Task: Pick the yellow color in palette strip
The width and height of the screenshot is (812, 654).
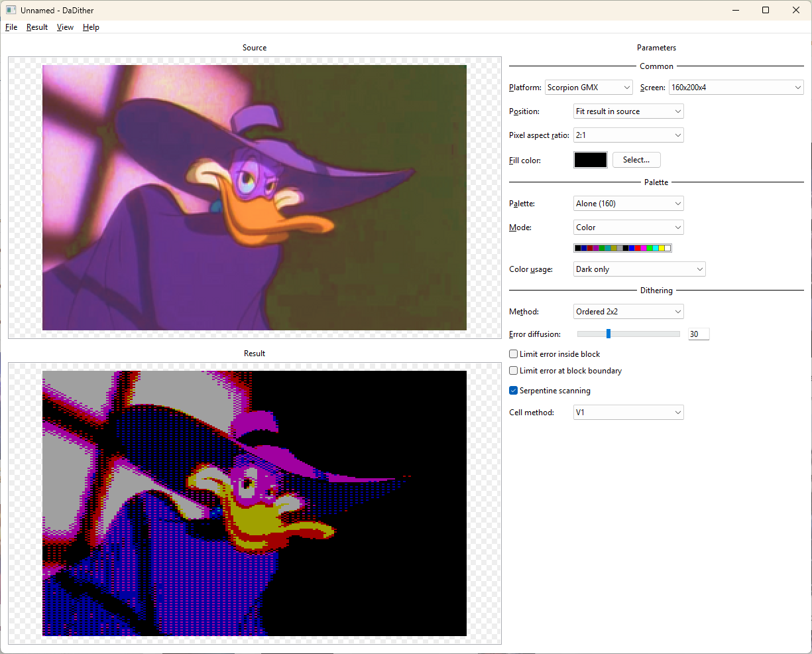Action: point(662,248)
